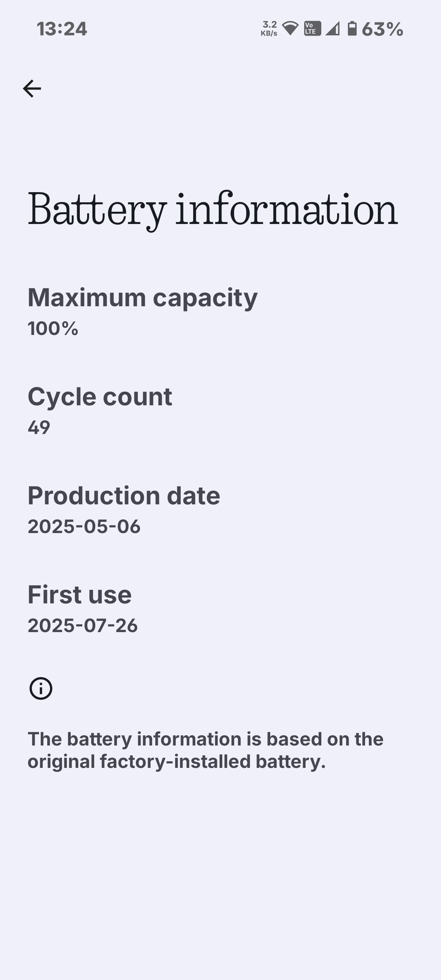Tap the 100% maximum capacity value
Viewport: 441px width, 980px height.
(x=53, y=328)
